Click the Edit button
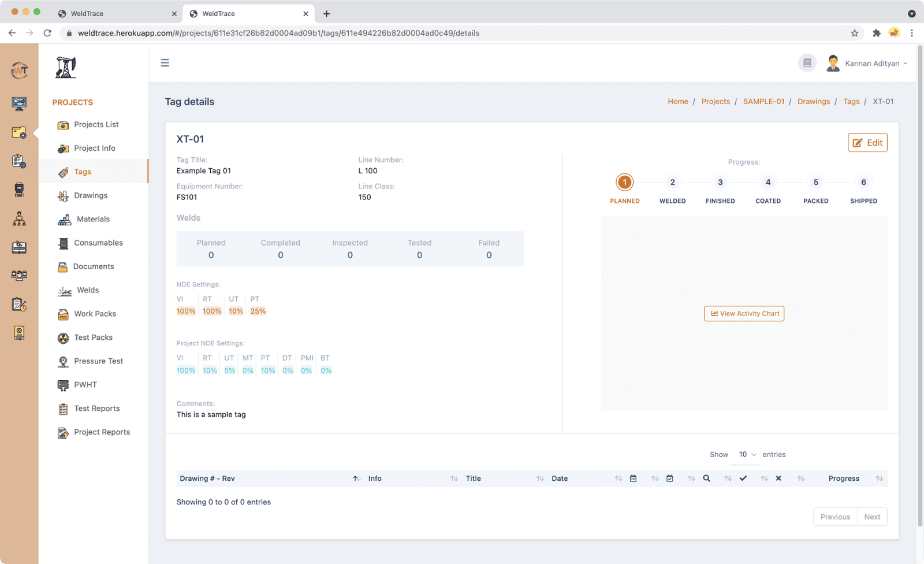The height and width of the screenshot is (564, 924). pos(867,143)
